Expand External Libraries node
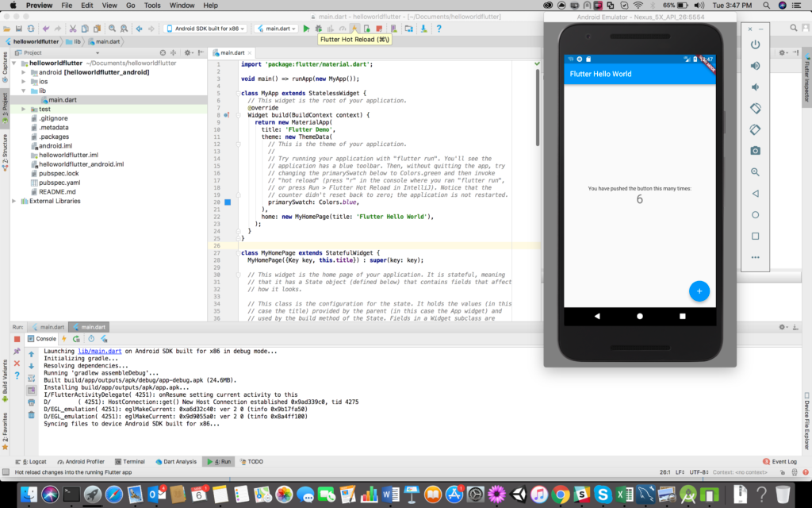Screen dimensions: 812x508 (14, 201)
